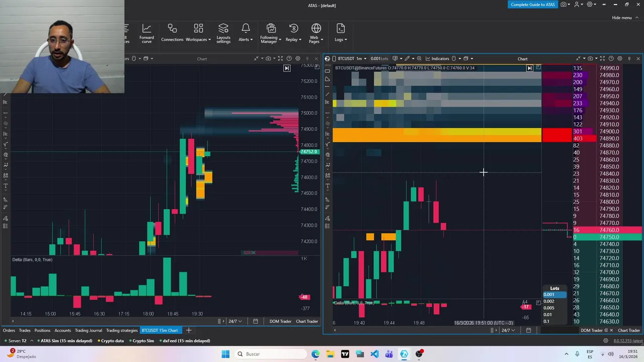
Task: Switch to the Orders tab
Action: (9, 330)
